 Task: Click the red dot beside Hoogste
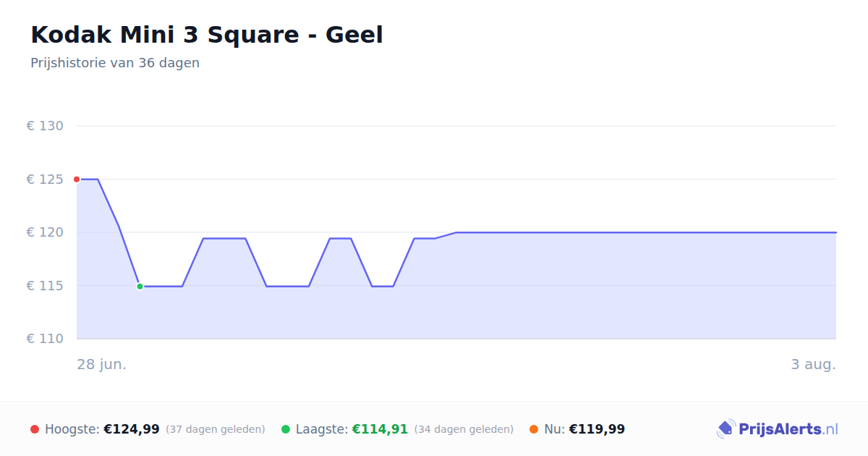[x=35, y=429]
